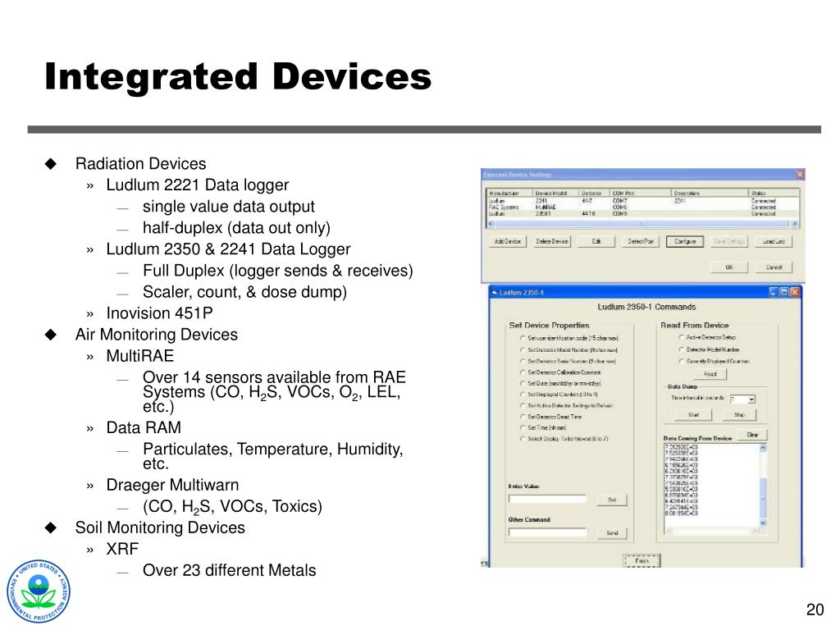This screenshot has height=630, width=840.
Task: Select Detector Model Number under Read From Device
Action: (710, 349)
